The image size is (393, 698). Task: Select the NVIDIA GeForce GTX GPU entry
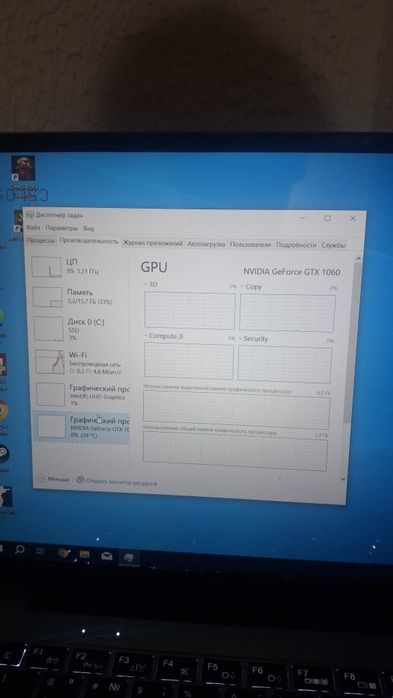pos(82,427)
